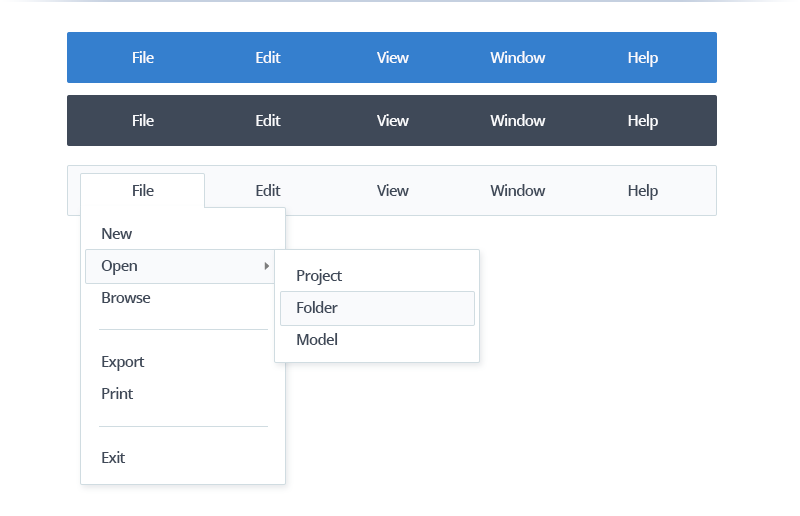Click Window in the blue menu bar
Screen dimensions: 800x516
tap(518, 58)
